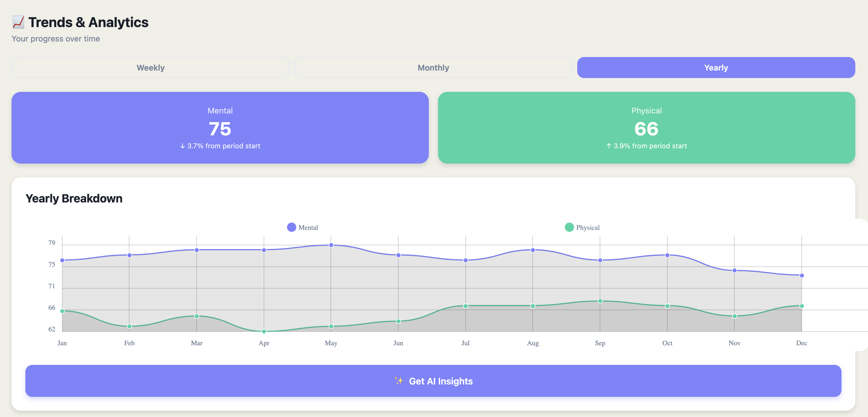Select the Mental data point for December
This screenshot has width=868, height=417.
pyautogui.click(x=802, y=276)
